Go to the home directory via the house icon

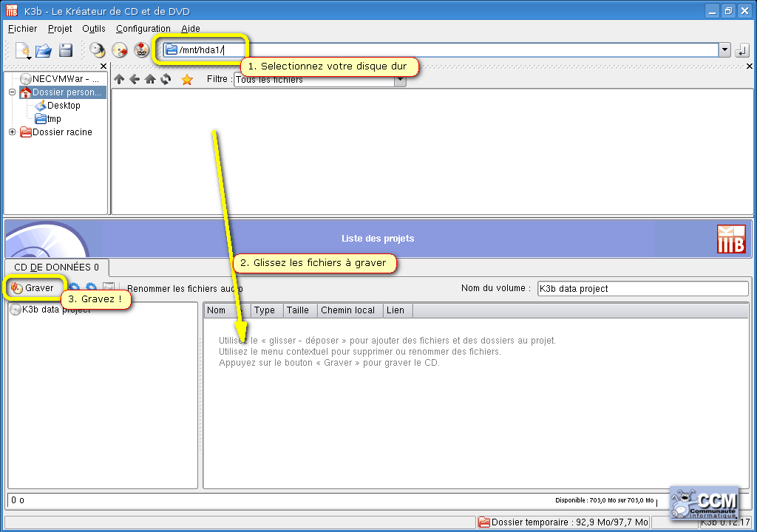(x=150, y=79)
